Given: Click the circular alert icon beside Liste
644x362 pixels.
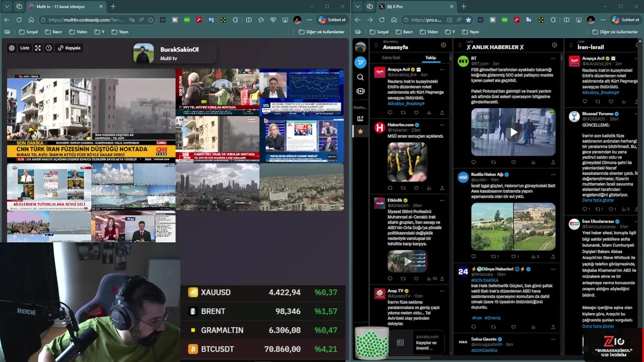Looking at the screenshot, I should [x=49, y=48].
